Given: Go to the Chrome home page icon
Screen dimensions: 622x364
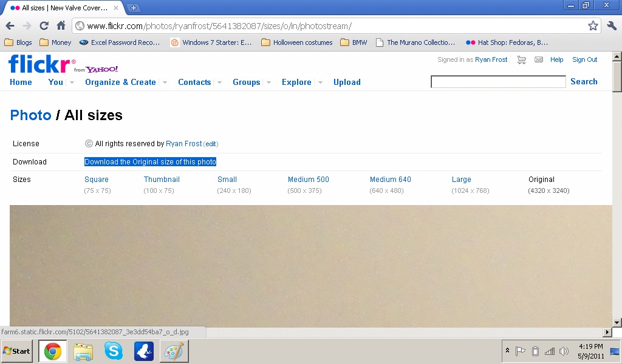Looking at the screenshot, I should 61,25.
